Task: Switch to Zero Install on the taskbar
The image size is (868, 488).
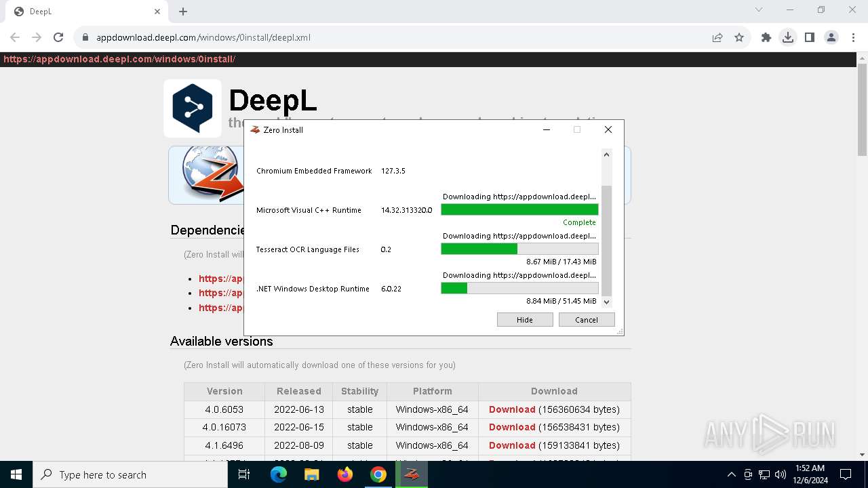Action: click(412, 474)
